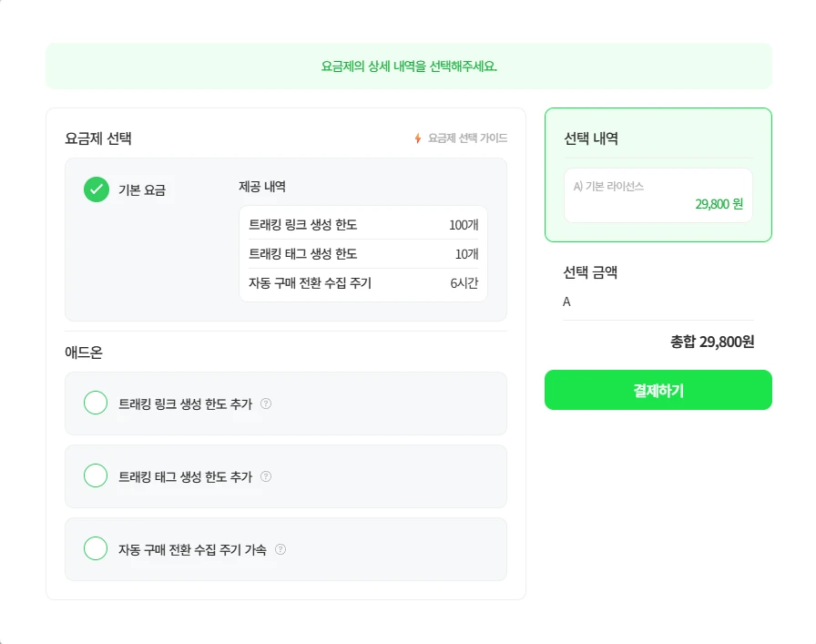Click help icon beside 자동 구매 전환 수집 주기 가속

(280, 549)
